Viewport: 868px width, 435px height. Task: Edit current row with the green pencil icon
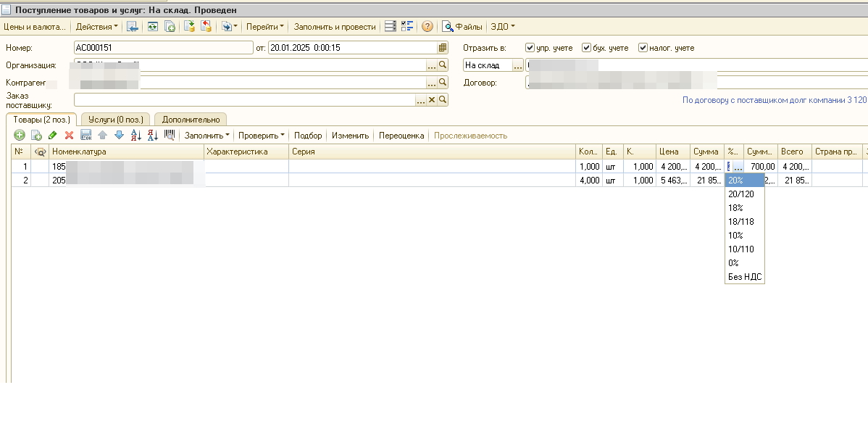pos(53,135)
